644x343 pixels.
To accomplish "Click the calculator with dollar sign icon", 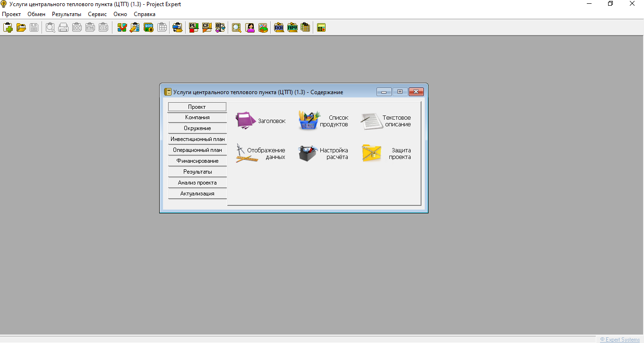I will click(149, 27).
